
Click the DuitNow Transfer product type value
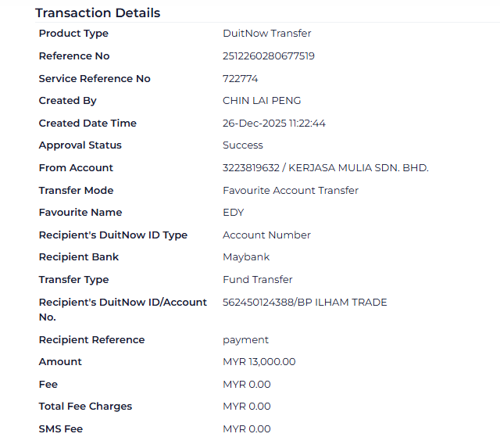[266, 34]
